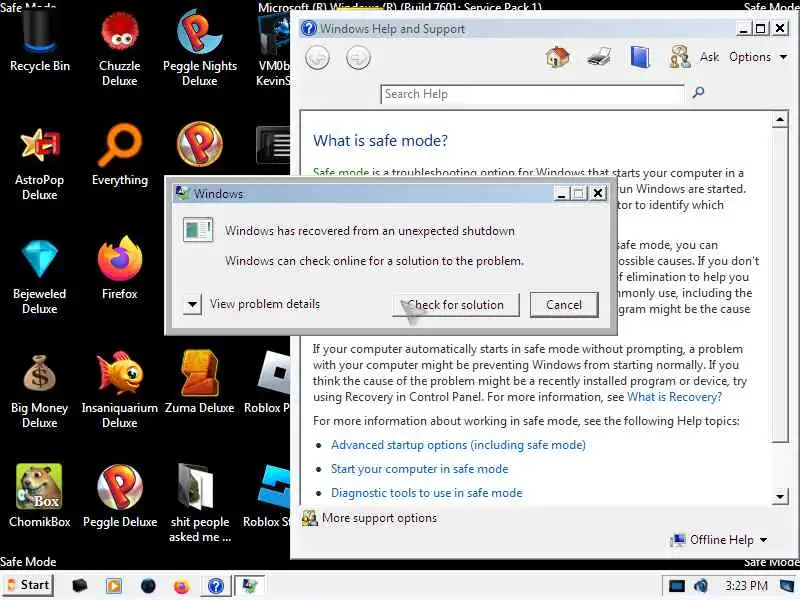Select the Firefox desktop icon
Image resolution: width=800 pixels, height=600 pixels.
coord(120,269)
